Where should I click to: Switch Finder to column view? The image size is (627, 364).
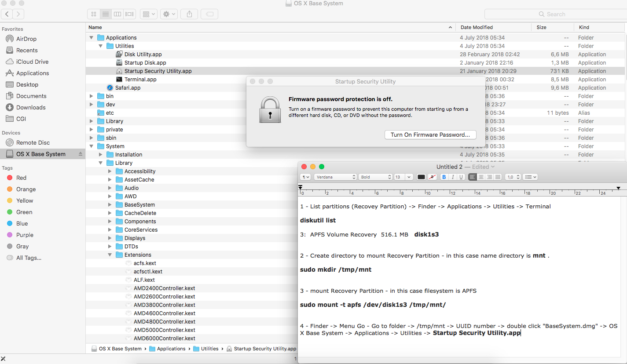pos(117,14)
